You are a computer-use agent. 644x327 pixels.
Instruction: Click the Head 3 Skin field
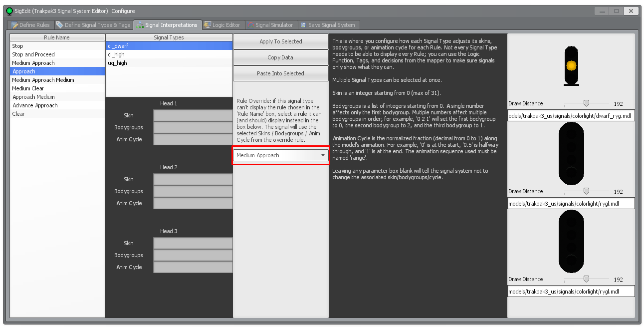click(x=193, y=243)
